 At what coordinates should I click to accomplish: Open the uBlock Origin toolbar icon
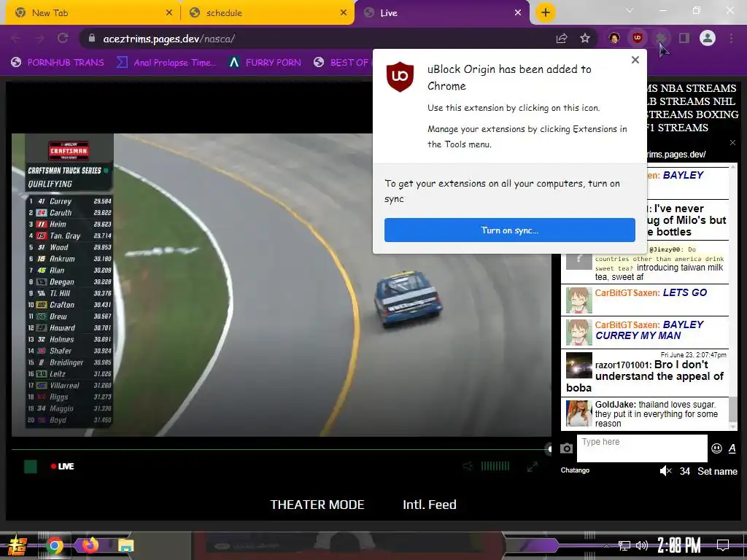[638, 39]
